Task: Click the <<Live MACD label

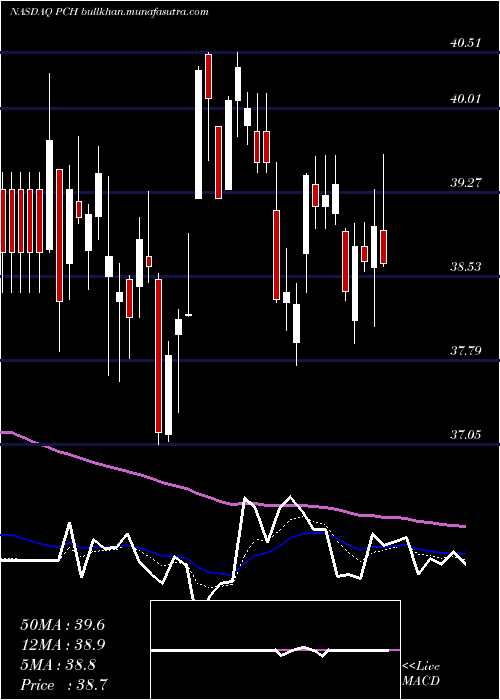Action: pos(421,673)
